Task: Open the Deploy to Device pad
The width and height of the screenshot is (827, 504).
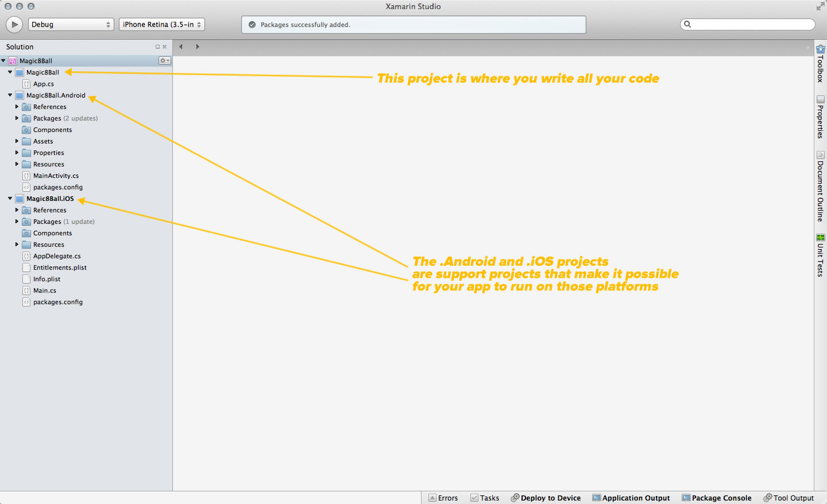Action: [546, 498]
